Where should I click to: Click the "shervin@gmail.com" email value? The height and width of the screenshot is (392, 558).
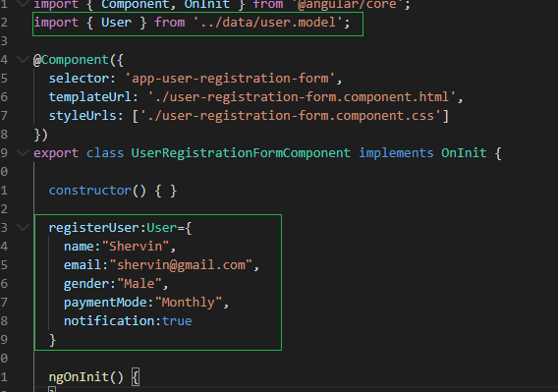[181, 265]
